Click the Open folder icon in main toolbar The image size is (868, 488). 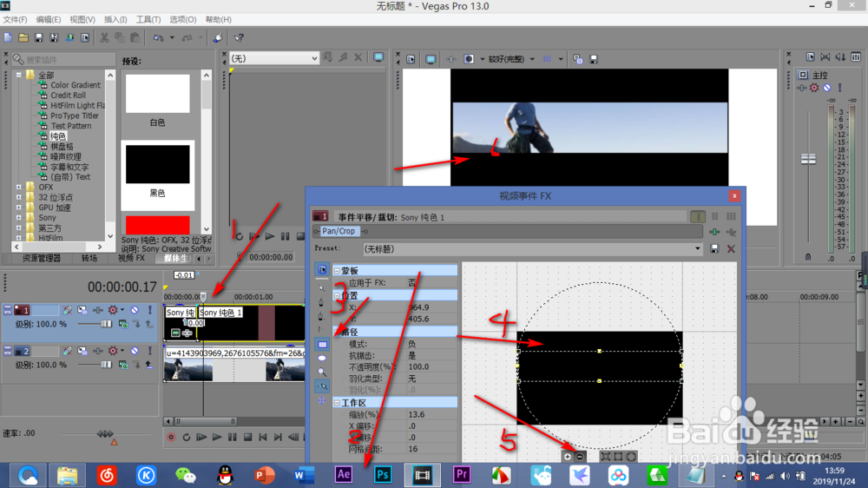[23, 37]
